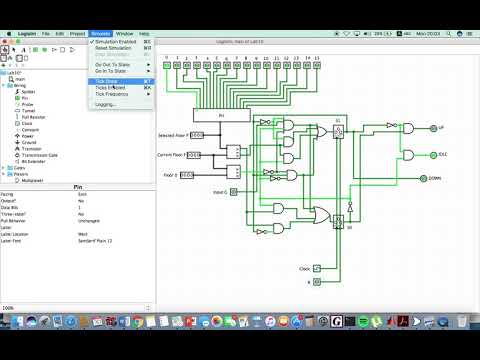The height and width of the screenshot is (360, 480).
Task: Open the Edit menu
Action: [x=60, y=34]
